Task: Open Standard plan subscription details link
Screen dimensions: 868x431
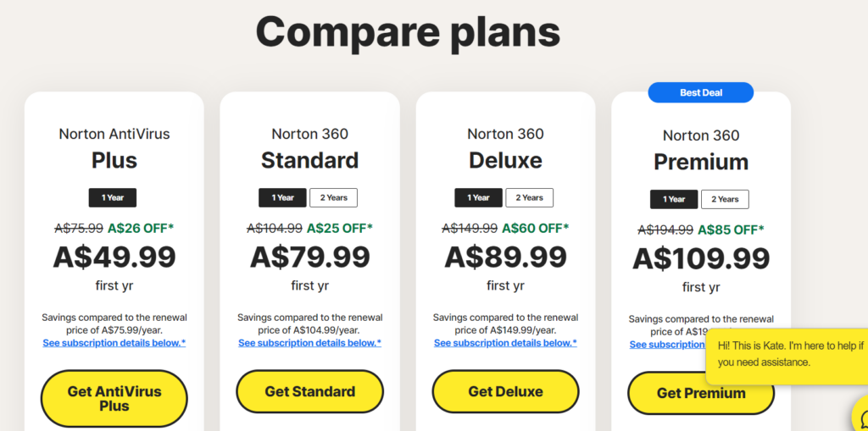Action: pos(310,343)
